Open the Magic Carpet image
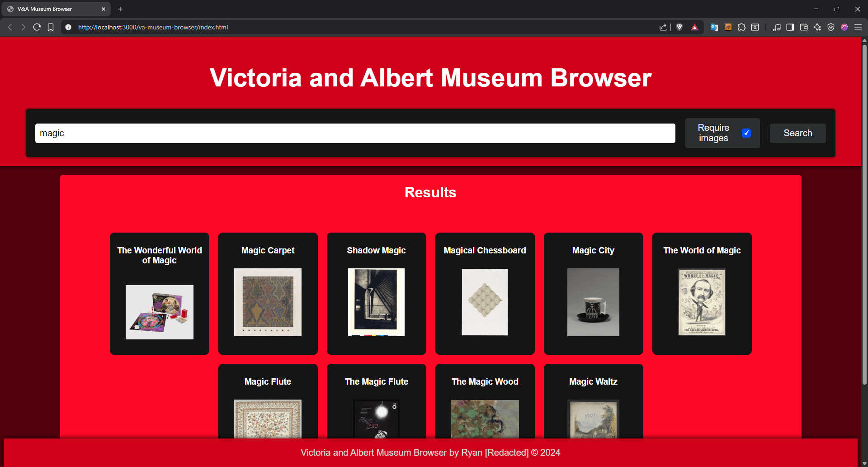This screenshot has height=467, width=868. pos(268,302)
